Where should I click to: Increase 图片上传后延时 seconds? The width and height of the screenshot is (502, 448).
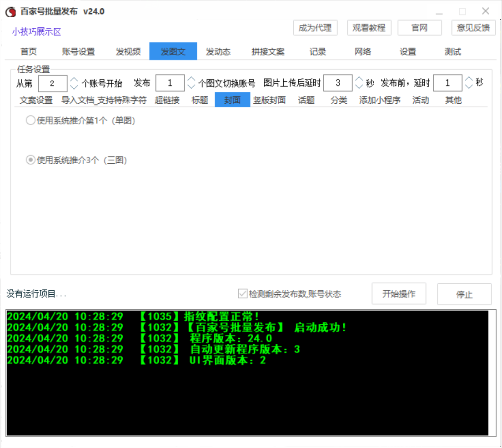359,79
